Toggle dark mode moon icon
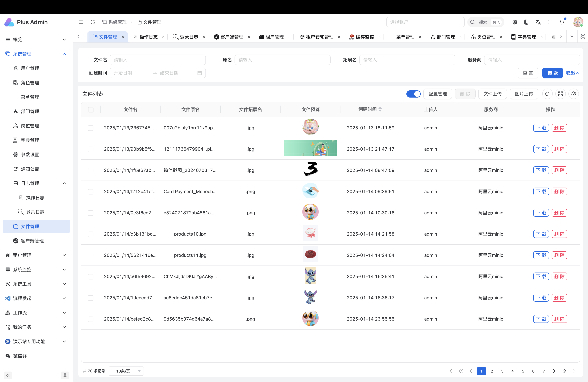The width and height of the screenshot is (588, 382). 526,22
